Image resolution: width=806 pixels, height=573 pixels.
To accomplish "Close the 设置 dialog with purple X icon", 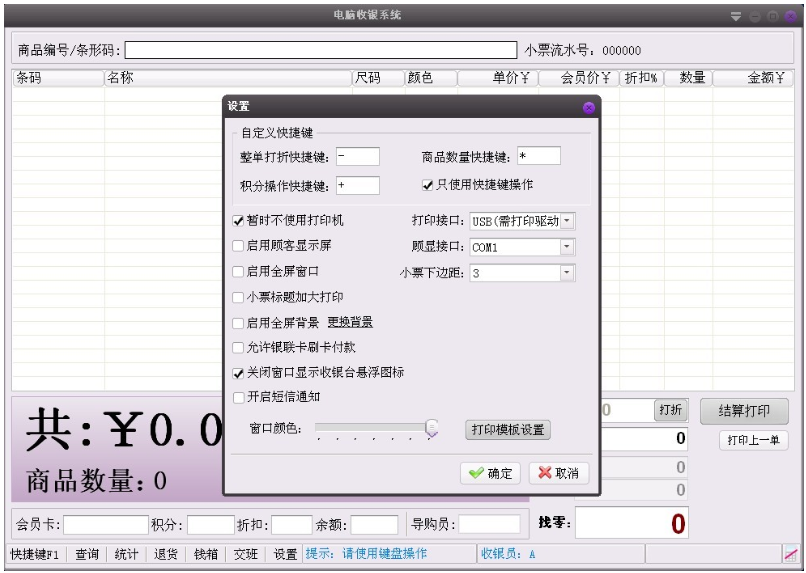I will [588, 107].
